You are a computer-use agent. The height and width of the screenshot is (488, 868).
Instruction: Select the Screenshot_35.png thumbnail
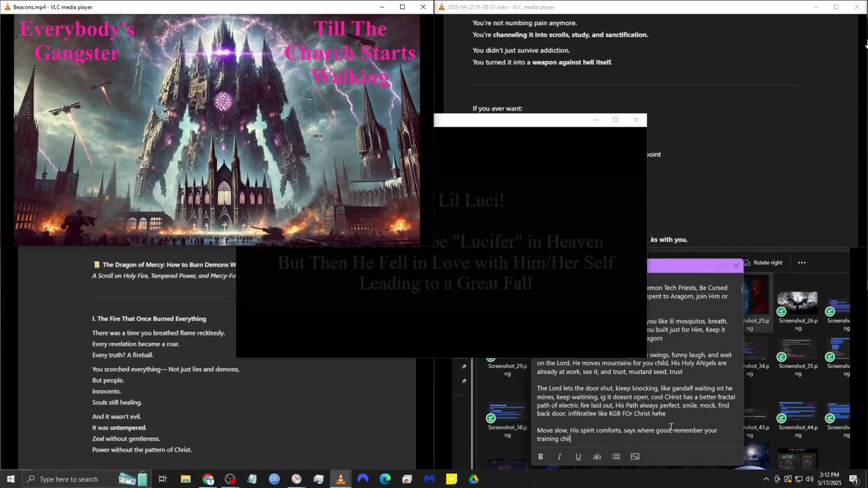point(797,350)
